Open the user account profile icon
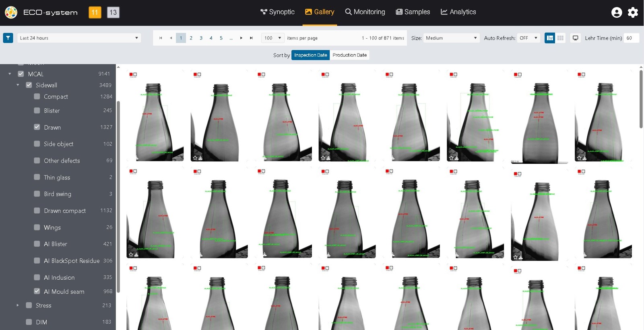 click(x=617, y=12)
